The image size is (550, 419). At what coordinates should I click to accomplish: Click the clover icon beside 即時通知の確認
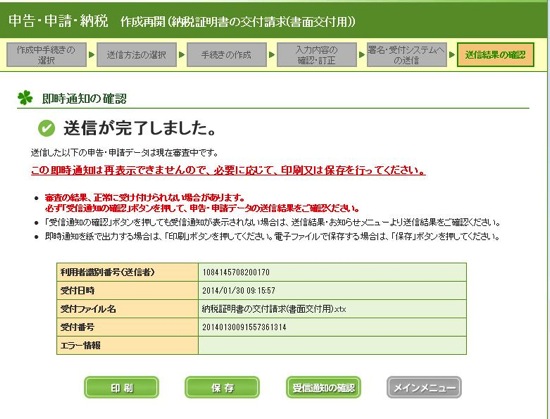[x=25, y=98]
